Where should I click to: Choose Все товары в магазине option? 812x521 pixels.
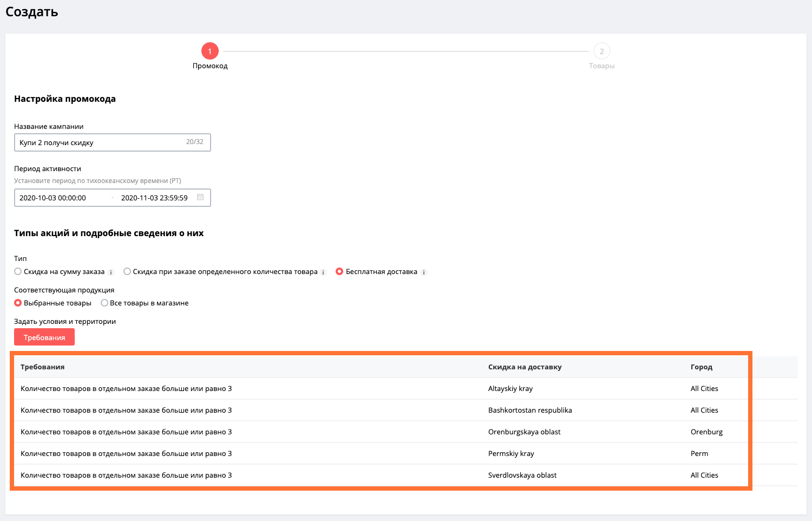click(x=104, y=303)
